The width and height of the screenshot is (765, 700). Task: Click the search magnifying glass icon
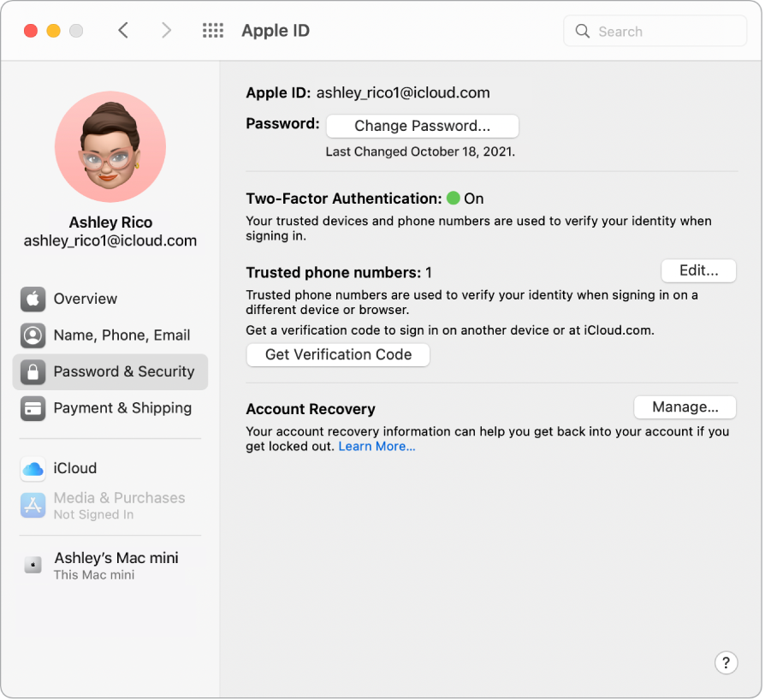click(x=583, y=31)
